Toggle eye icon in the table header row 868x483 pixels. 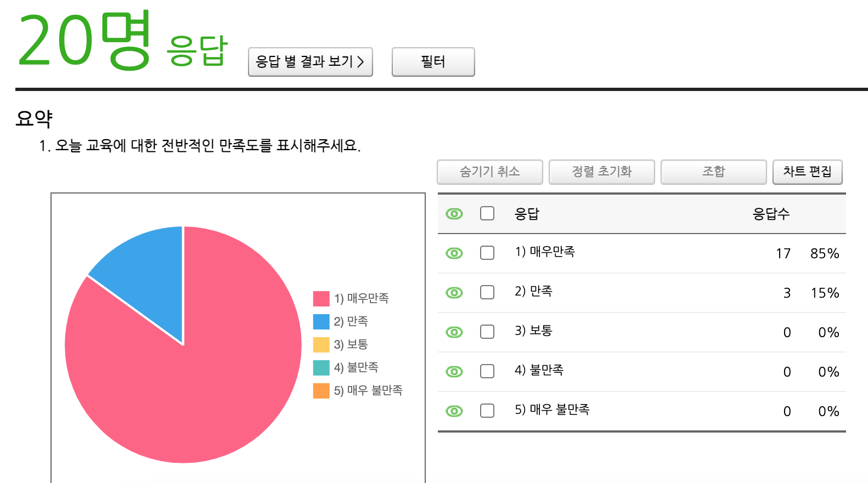tap(454, 214)
